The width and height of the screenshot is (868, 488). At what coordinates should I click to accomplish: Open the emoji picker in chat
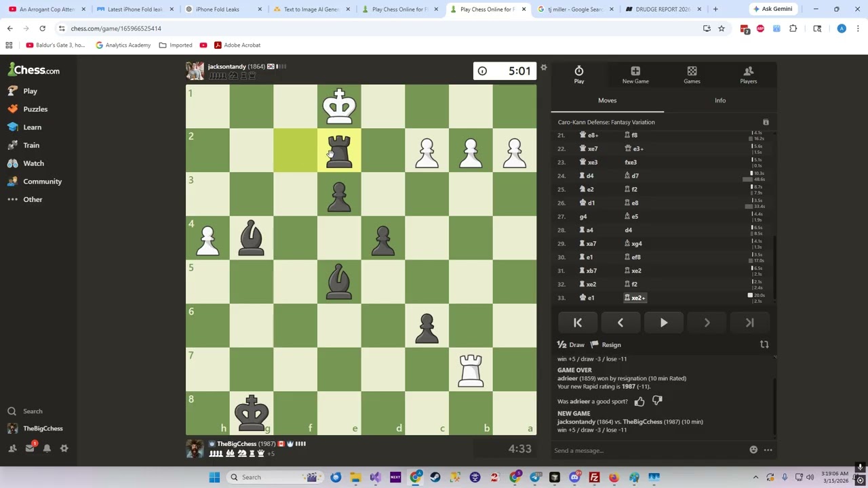click(753, 450)
